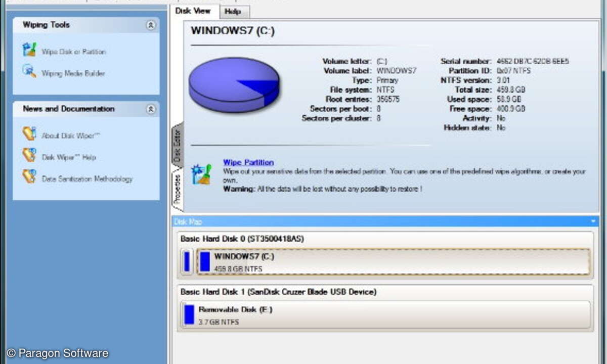Image resolution: width=607 pixels, height=364 pixels.
Task: Click the 3.7 GB NTFS size label
Action: coord(219,322)
